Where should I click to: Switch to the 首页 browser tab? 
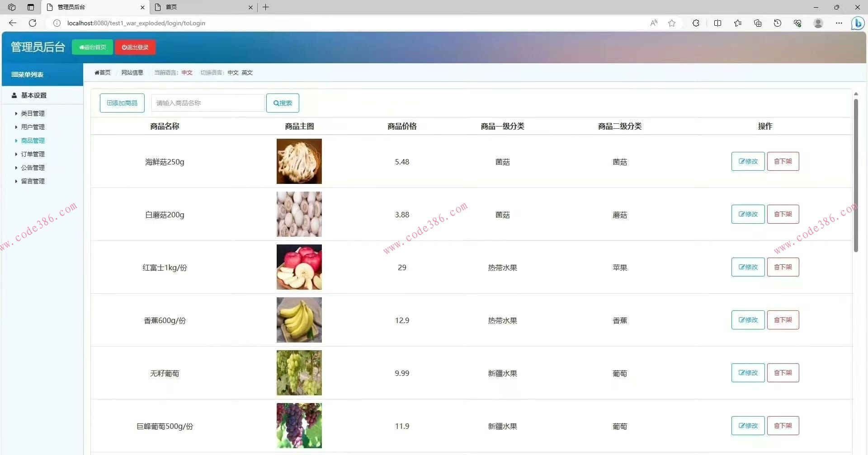coord(171,7)
